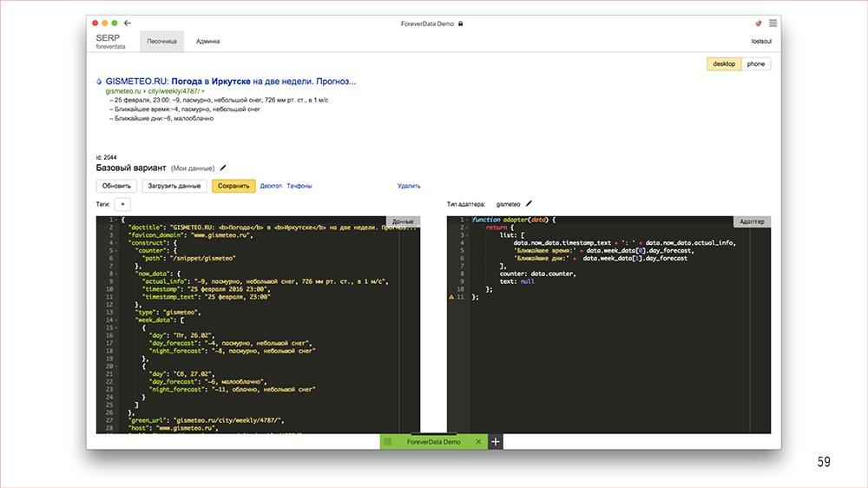Click the lostsoul username

click(x=761, y=42)
